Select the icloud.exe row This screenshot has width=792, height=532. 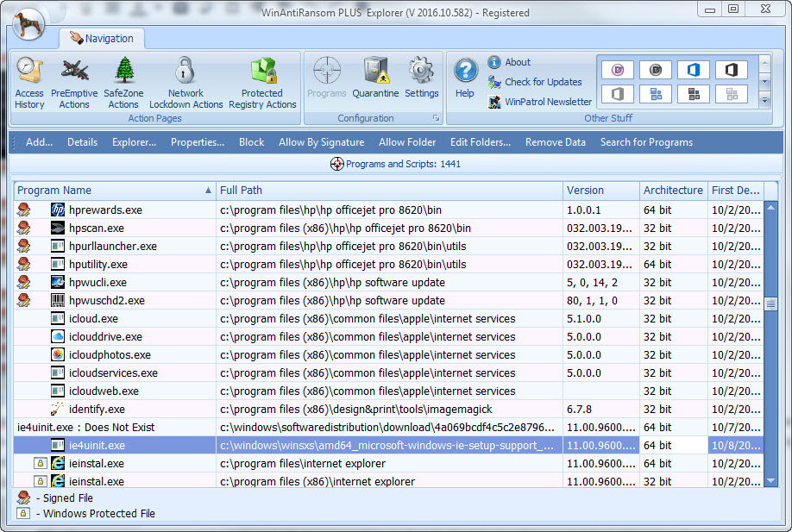(388, 318)
